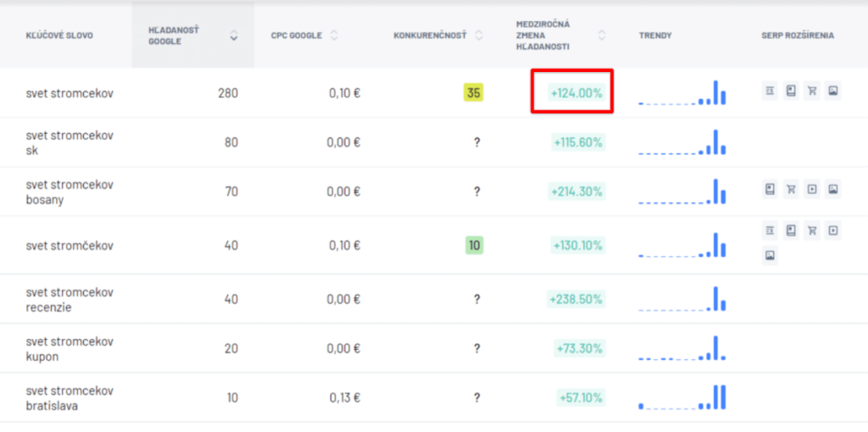Click image pack icon in svet stromcekov row
This screenshot has width=868, height=432.
point(832,91)
